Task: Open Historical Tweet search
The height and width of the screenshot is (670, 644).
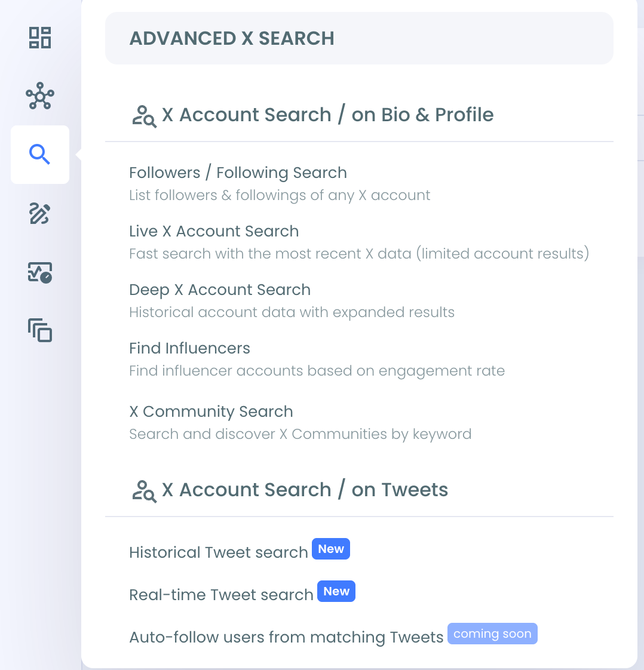Action: pyautogui.click(x=219, y=552)
